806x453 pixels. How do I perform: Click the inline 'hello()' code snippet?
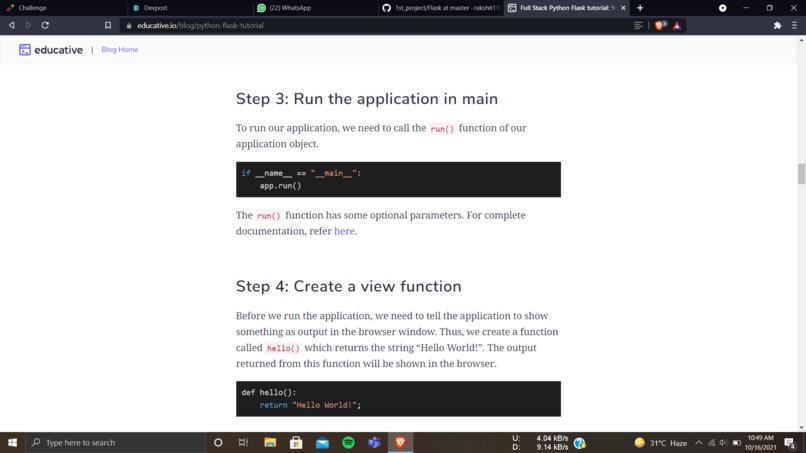coord(283,348)
